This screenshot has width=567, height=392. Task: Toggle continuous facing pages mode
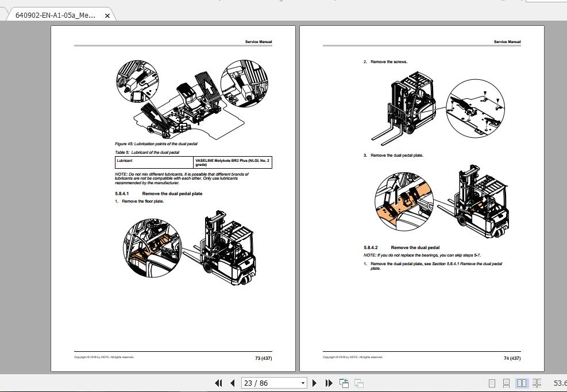pyautogui.click(x=537, y=383)
